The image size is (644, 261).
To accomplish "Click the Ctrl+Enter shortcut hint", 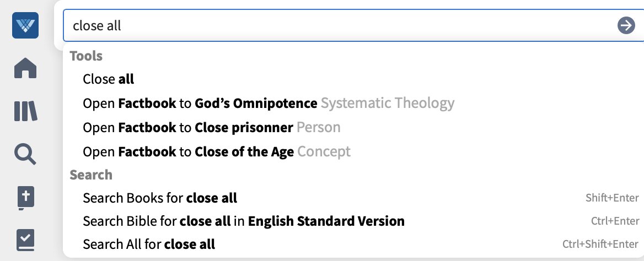I will [615, 221].
